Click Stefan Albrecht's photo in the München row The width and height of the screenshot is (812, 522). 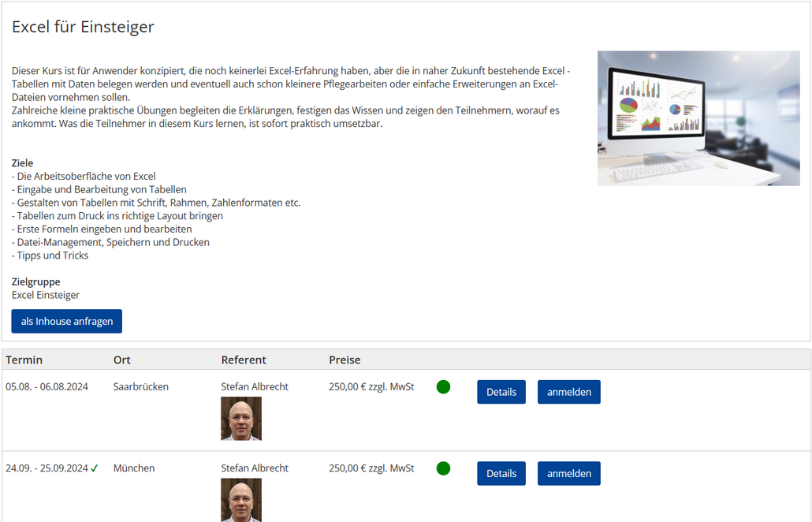(241, 500)
